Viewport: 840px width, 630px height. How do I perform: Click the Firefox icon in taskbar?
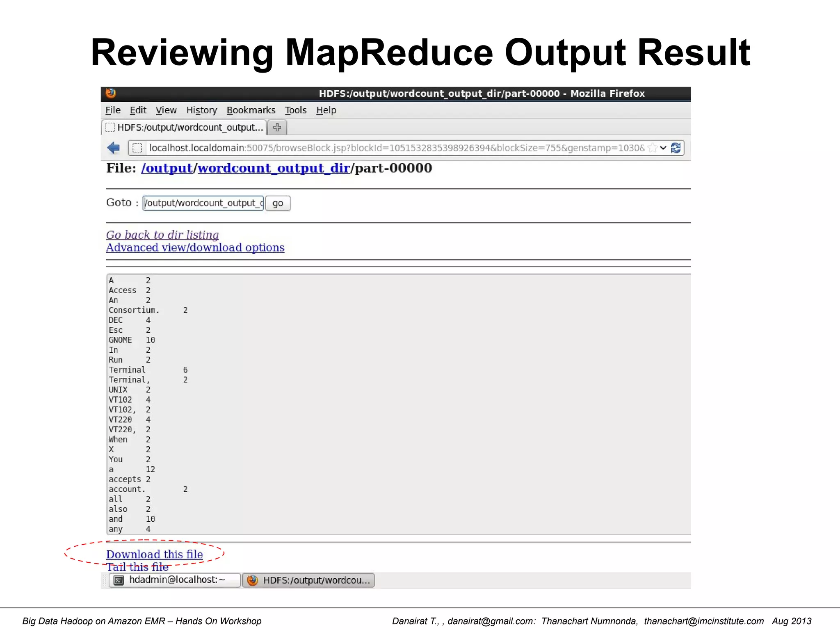tap(253, 580)
